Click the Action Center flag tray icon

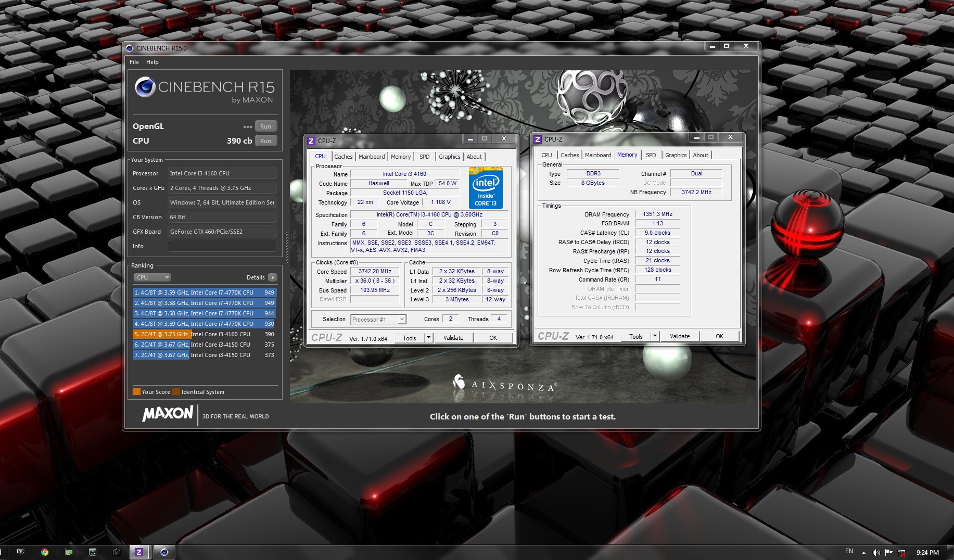click(x=888, y=552)
